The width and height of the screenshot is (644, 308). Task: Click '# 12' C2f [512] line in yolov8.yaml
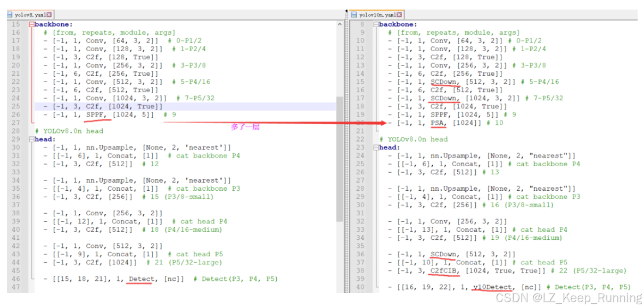coord(101,164)
